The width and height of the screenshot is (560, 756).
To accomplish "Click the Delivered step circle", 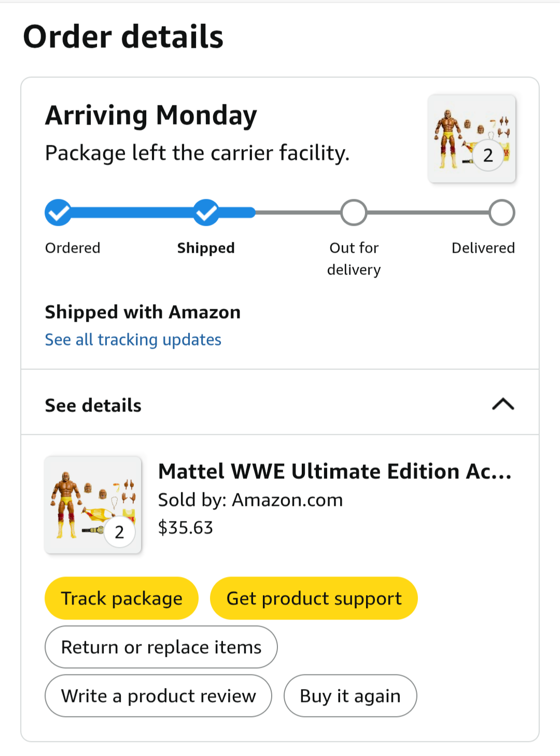I will coord(501,213).
